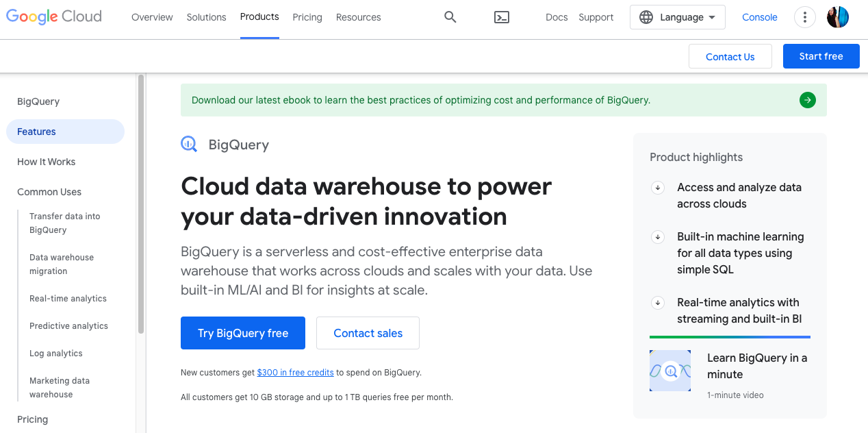The image size is (868, 433).
Task: Open Built-in machine learning highlight text
Action: [x=741, y=253]
